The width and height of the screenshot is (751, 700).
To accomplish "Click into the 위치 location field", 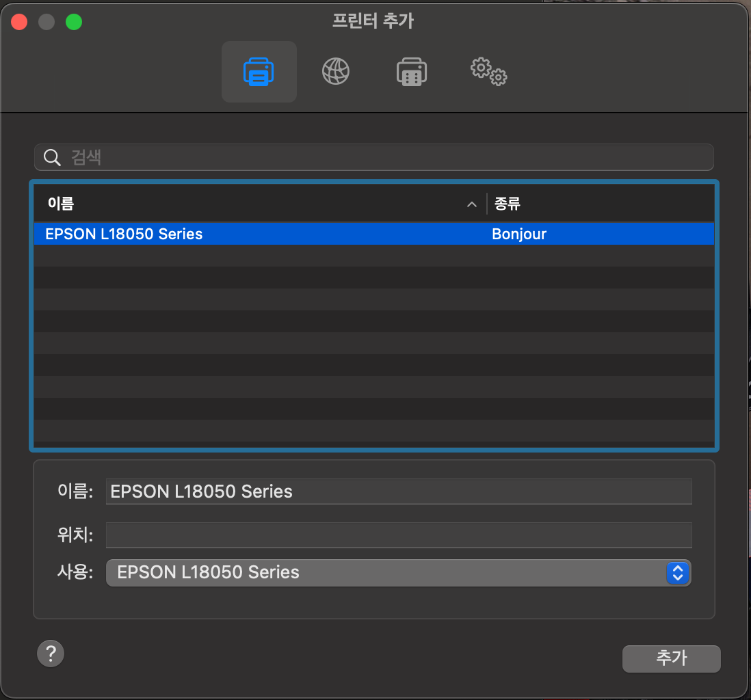I will [x=399, y=535].
